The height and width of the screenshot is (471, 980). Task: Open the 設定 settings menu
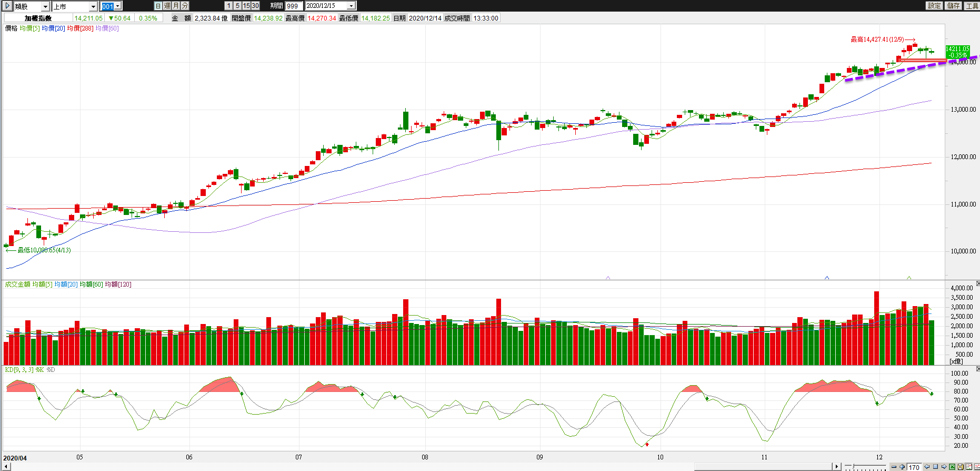click(x=934, y=6)
